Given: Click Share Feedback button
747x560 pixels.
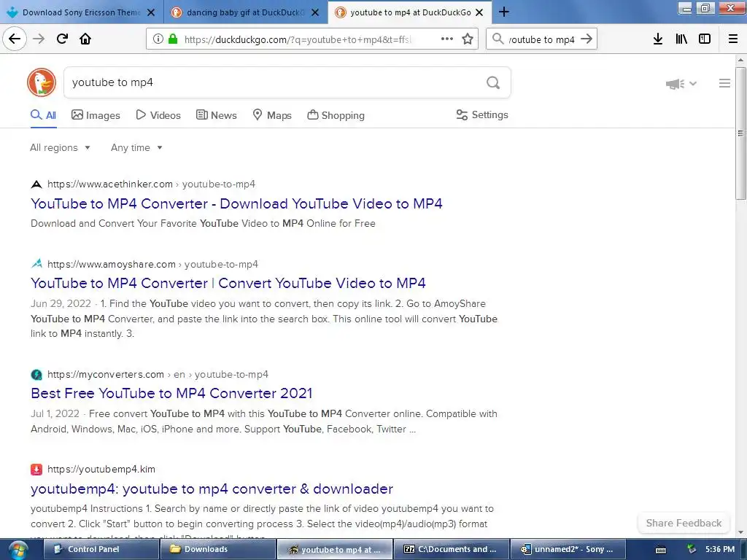Looking at the screenshot, I should [x=684, y=524].
